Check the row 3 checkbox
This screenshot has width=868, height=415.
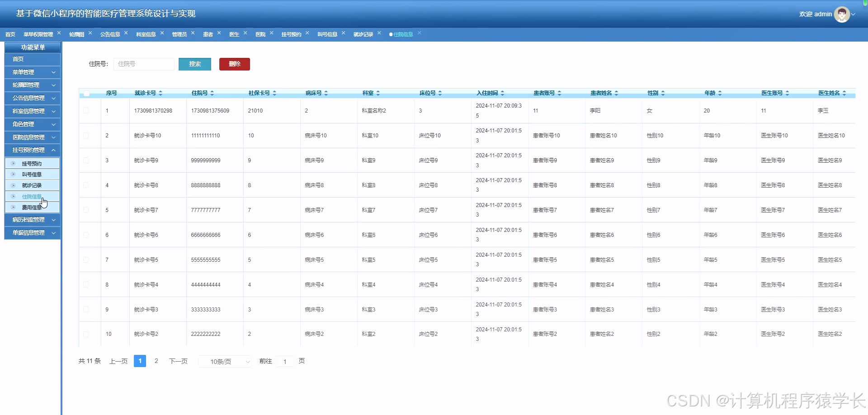click(86, 160)
